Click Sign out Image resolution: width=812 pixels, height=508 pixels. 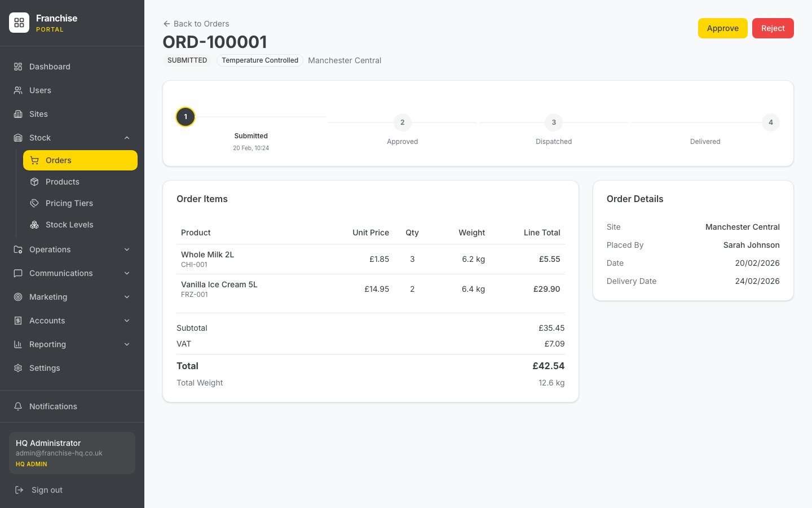click(72, 490)
